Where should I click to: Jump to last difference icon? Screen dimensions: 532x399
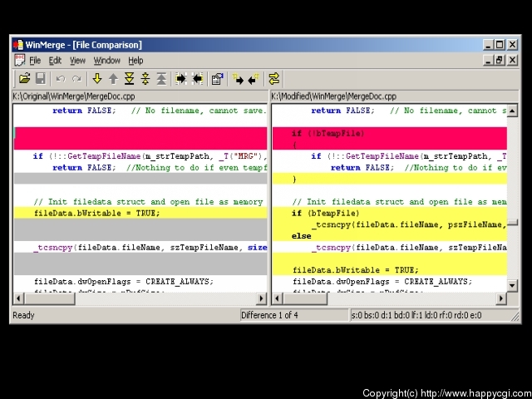pos(130,79)
